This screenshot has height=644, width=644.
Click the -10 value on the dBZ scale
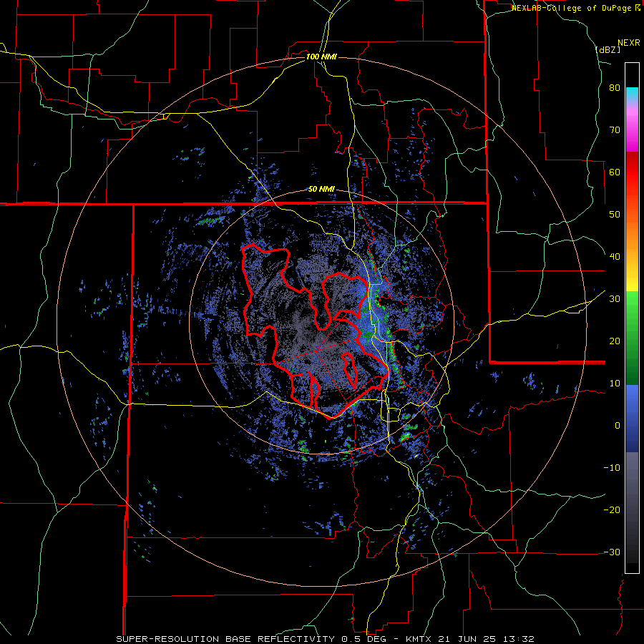(x=612, y=468)
